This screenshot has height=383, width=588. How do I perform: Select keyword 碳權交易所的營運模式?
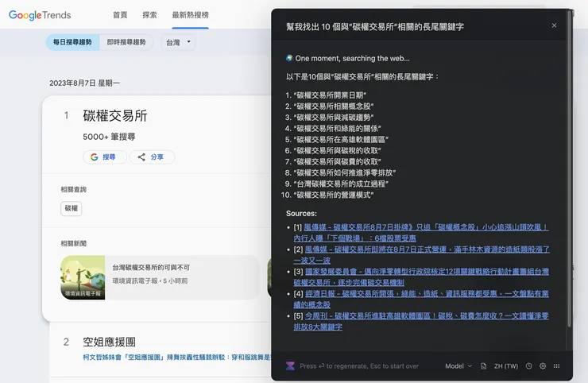pyautogui.click(x=334, y=195)
